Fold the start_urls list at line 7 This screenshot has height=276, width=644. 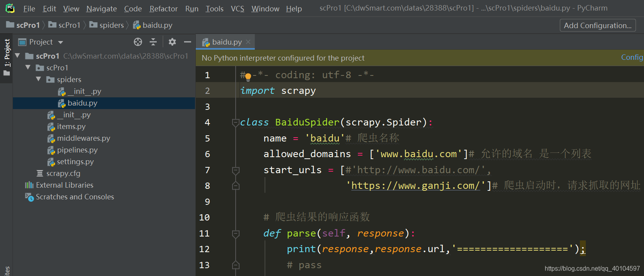tap(236, 170)
